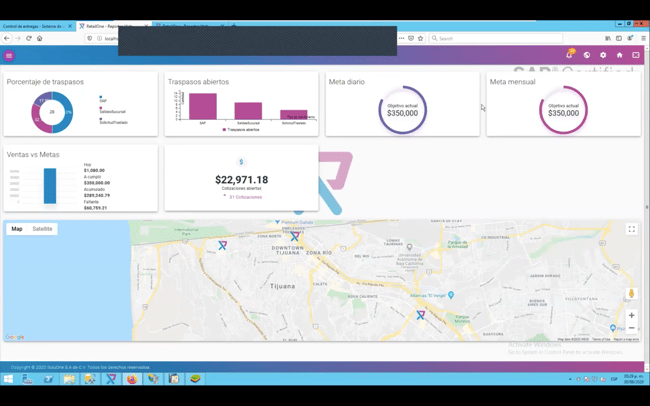Select the Map view type
This screenshot has height=406, width=650.
(x=17, y=229)
